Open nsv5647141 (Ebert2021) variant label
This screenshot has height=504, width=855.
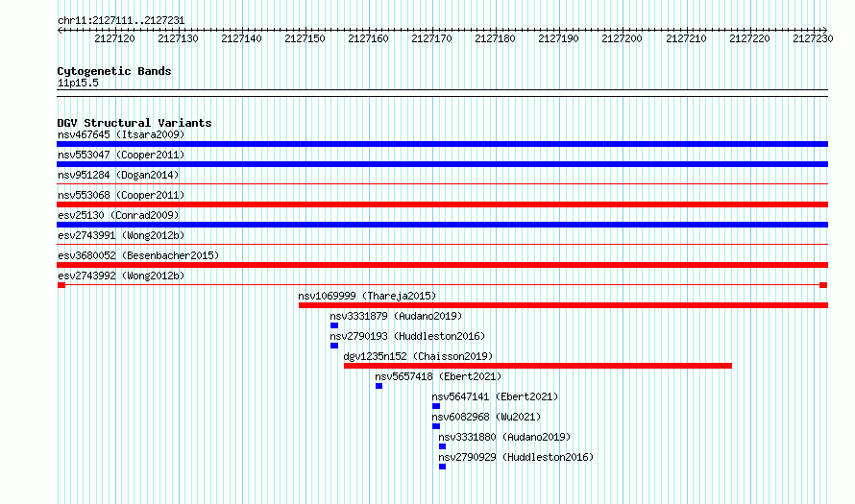(x=495, y=396)
